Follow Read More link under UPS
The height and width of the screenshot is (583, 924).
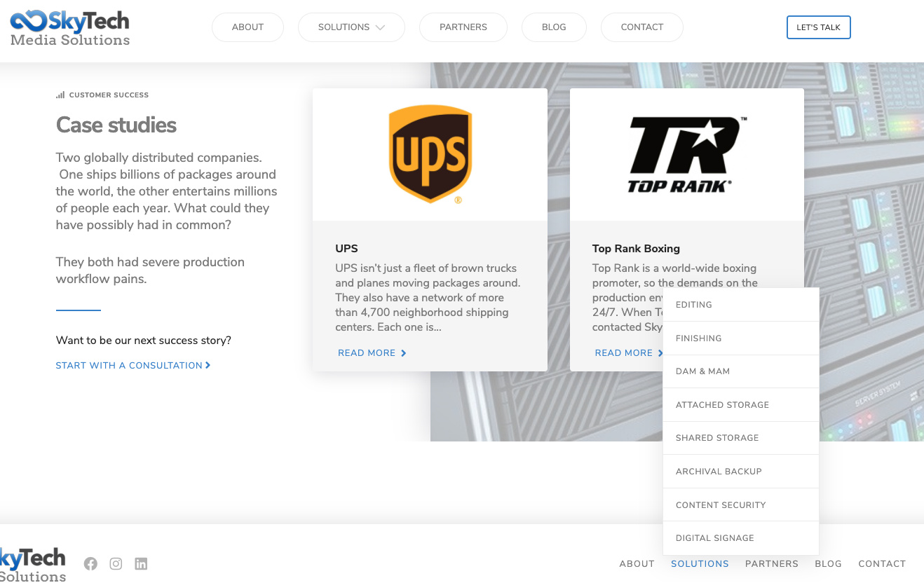click(372, 353)
